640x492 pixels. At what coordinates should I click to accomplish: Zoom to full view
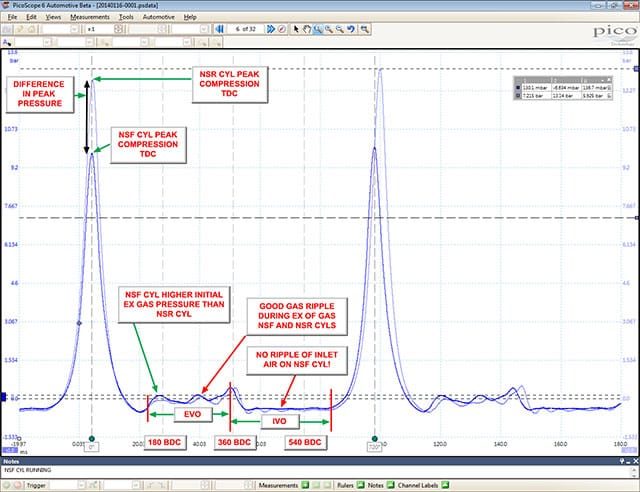(364, 29)
